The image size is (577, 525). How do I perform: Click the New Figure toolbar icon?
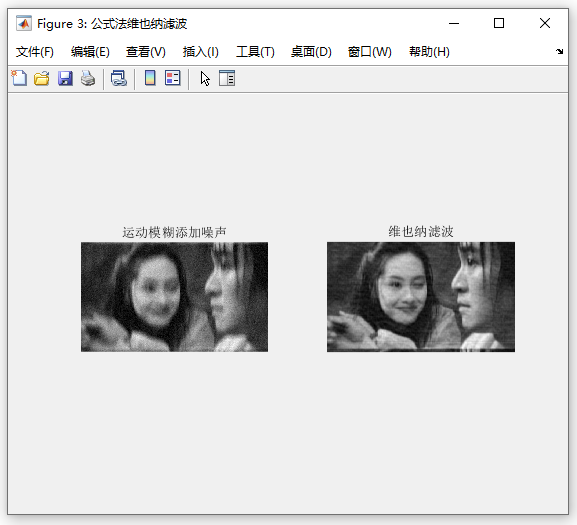pyautogui.click(x=19, y=78)
